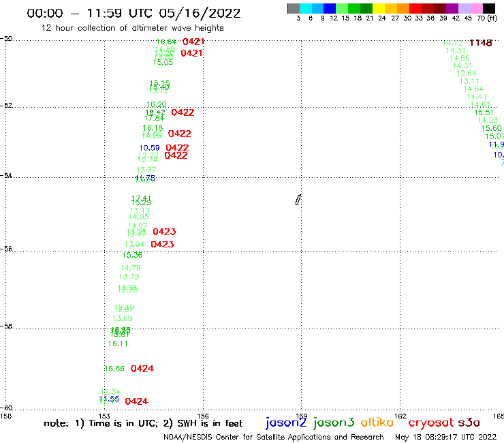The height and width of the screenshot is (443, 504).
Task: Click the wave height value 14.95
Action: coord(139,217)
